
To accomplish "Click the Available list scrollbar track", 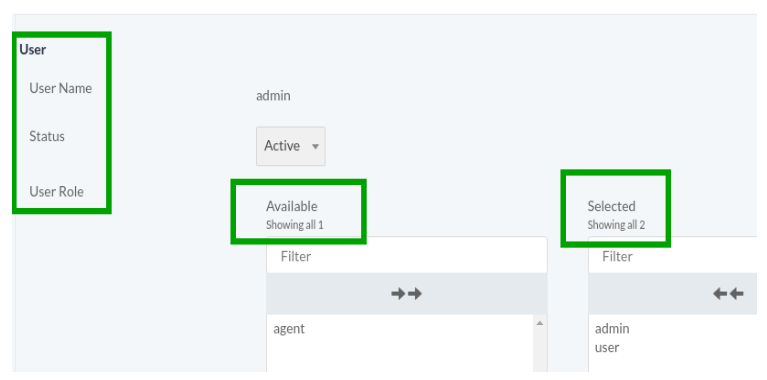I will tap(540, 350).
